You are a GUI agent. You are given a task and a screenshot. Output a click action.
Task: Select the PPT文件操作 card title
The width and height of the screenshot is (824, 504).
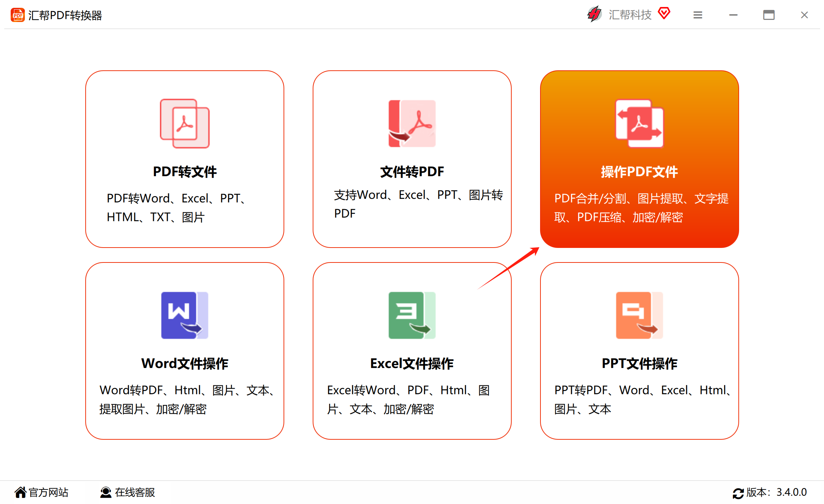pos(639,364)
